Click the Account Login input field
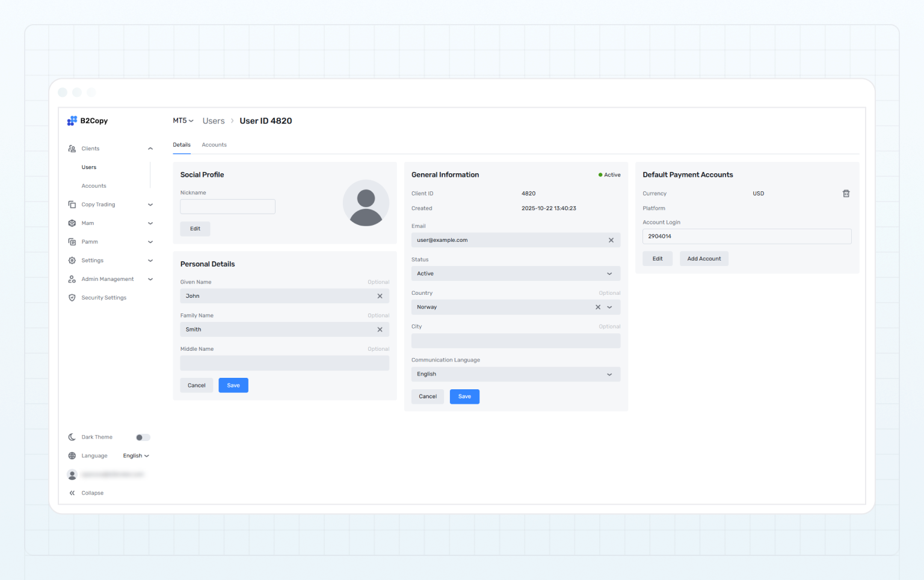The height and width of the screenshot is (580, 924). tap(747, 236)
